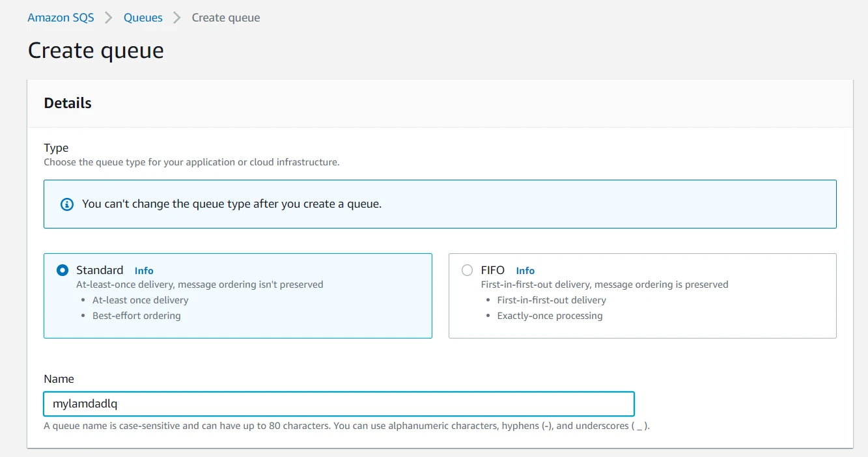Click the Best-effort ordering bullet text
868x457 pixels.
coord(137,316)
